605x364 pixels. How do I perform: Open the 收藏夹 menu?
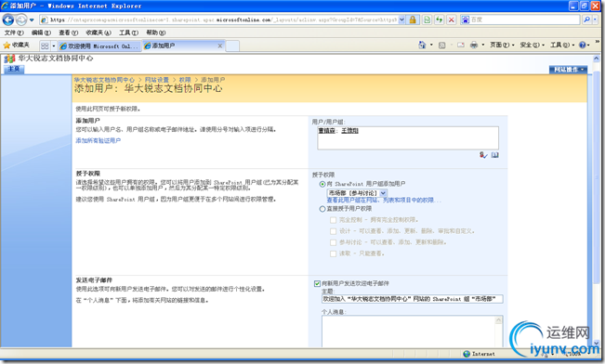(99, 32)
